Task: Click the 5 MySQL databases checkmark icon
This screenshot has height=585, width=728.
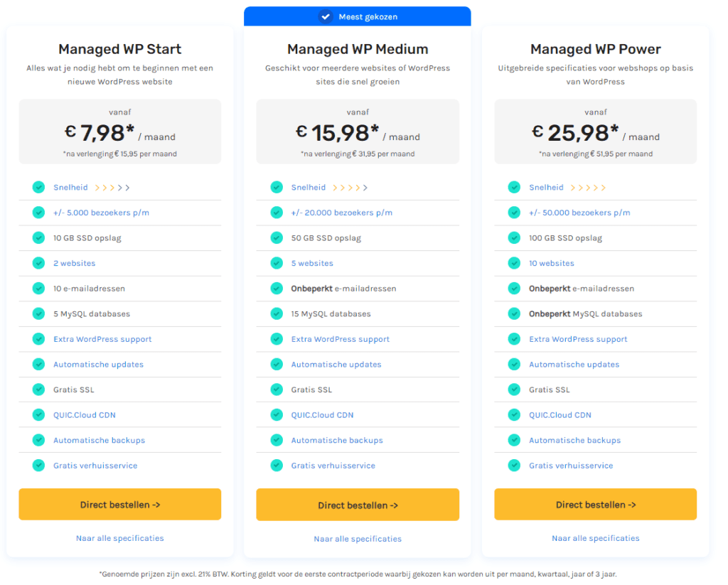Action: pyautogui.click(x=38, y=313)
